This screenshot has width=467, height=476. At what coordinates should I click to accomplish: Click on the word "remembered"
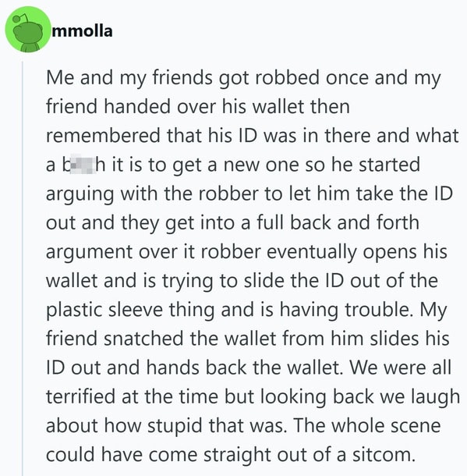[103, 136]
